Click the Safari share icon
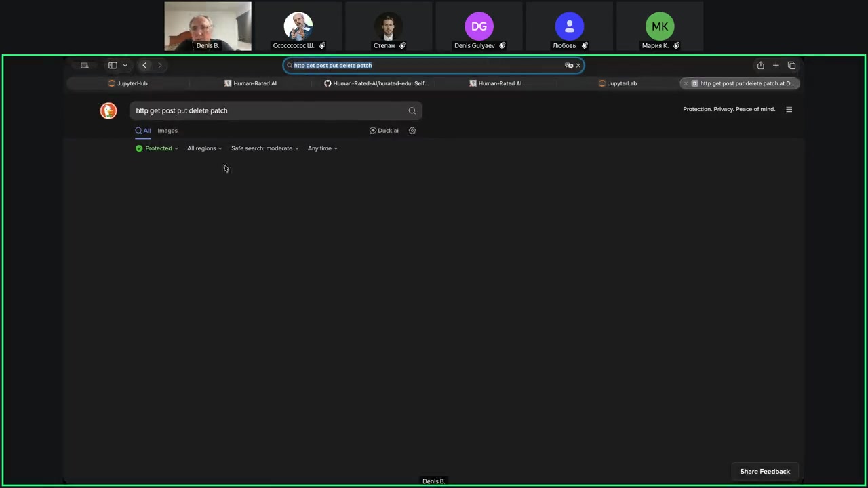 coord(760,66)
